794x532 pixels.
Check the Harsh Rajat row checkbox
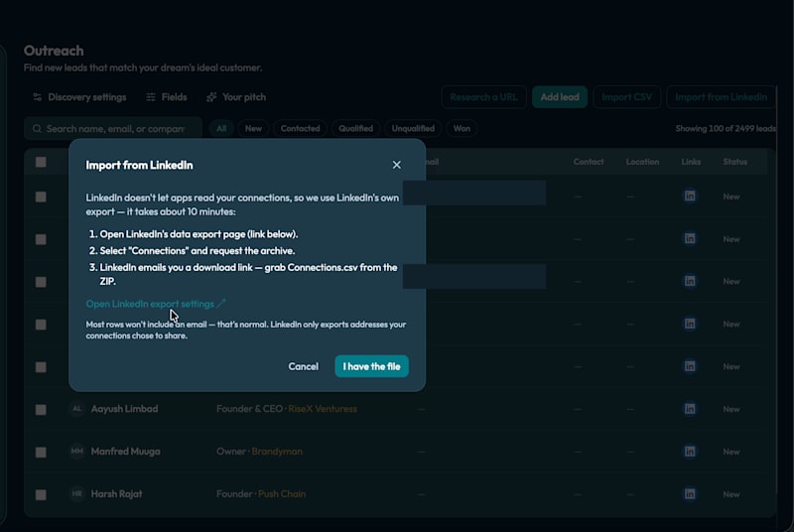pos(41,494)
